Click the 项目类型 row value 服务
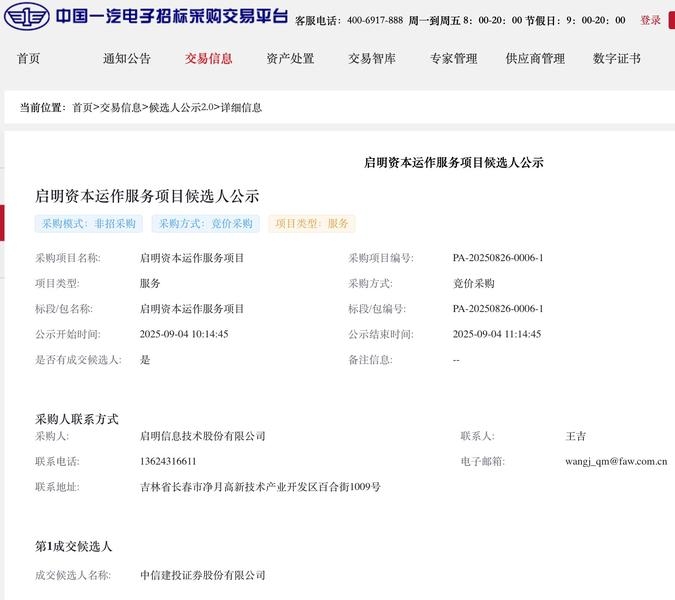The height and width of the screenshot is (600, 675). click(150, 283)
